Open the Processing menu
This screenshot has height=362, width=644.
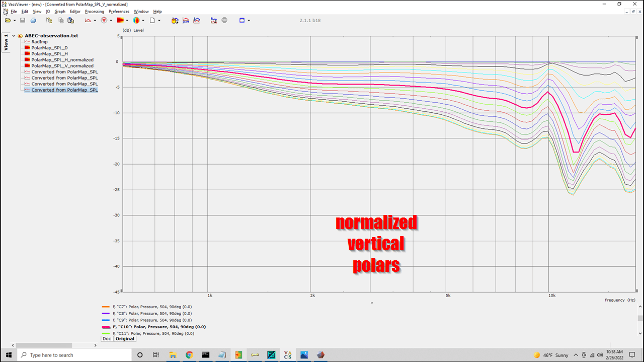tap(95, 11)
